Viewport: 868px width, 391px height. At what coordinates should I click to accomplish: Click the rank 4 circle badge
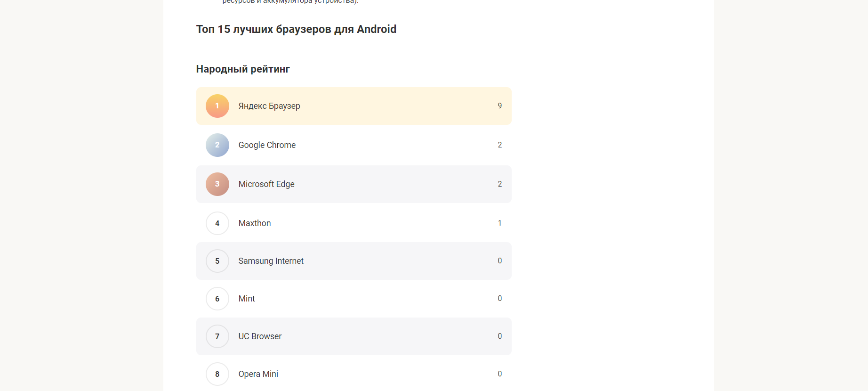(217, 223)
